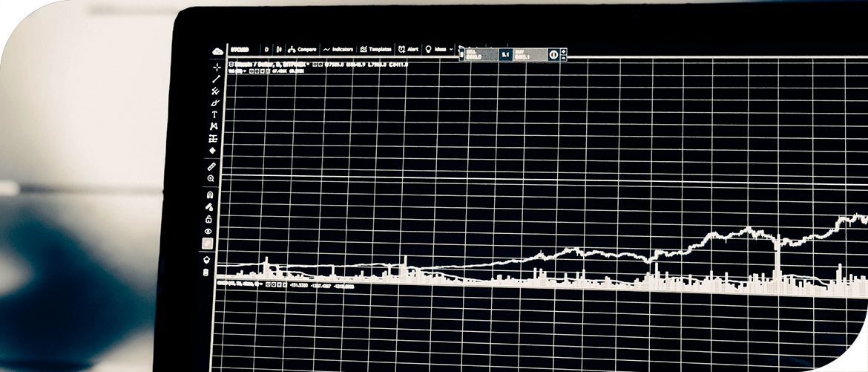Toggle the eye icon in the lower indicator legend

(x=268, y=284)
